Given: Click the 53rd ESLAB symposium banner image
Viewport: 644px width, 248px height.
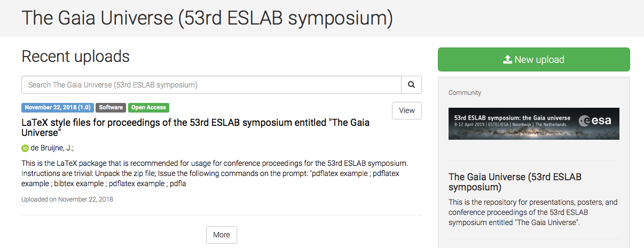Looking at the screenshot, I should click(x=534, y=124).
